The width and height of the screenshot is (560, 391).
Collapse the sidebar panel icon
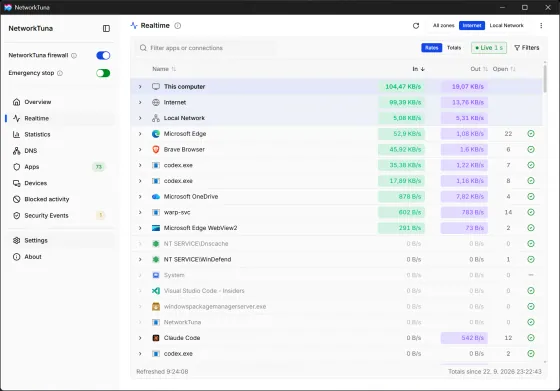click(106, 29)
